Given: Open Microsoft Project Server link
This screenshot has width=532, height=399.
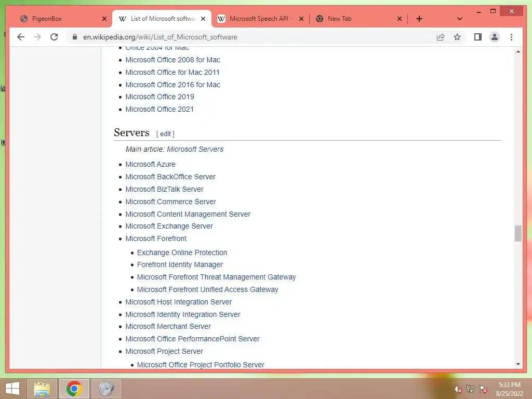Looking at the screenshot, I should (164, 351).
